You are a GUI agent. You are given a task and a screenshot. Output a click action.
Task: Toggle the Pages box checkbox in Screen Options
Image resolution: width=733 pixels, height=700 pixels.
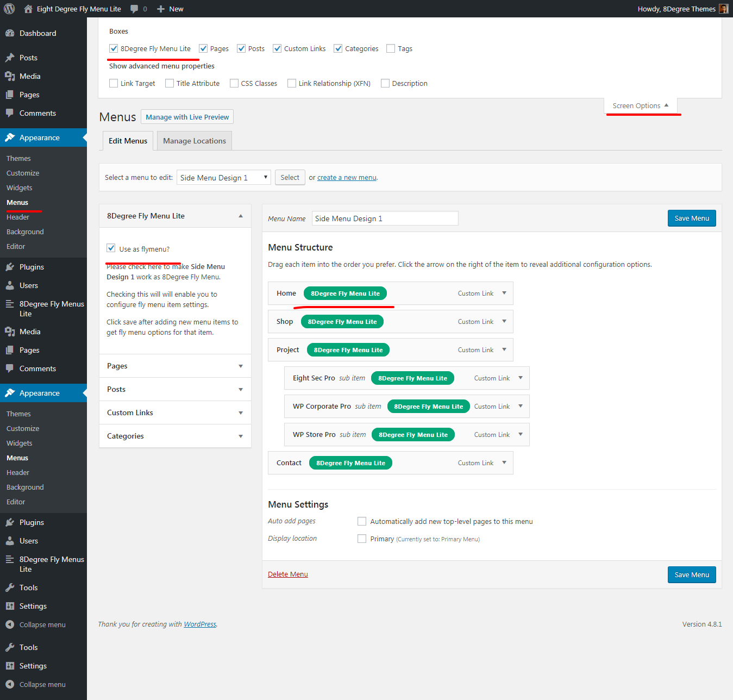[203, 48]
